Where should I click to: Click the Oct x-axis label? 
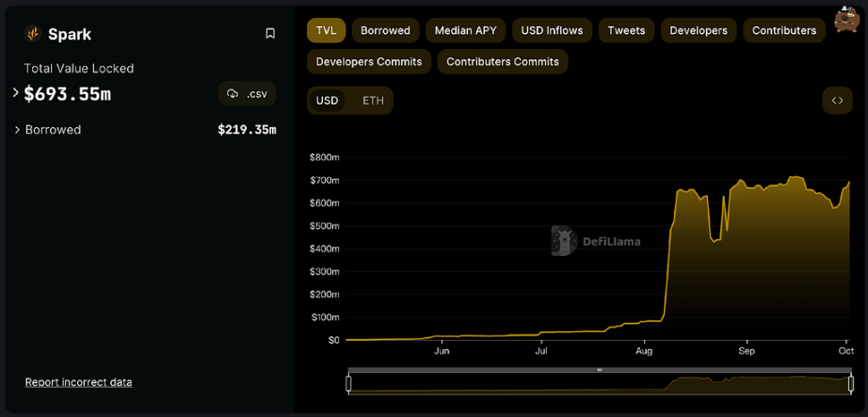(x=846, y=351)
